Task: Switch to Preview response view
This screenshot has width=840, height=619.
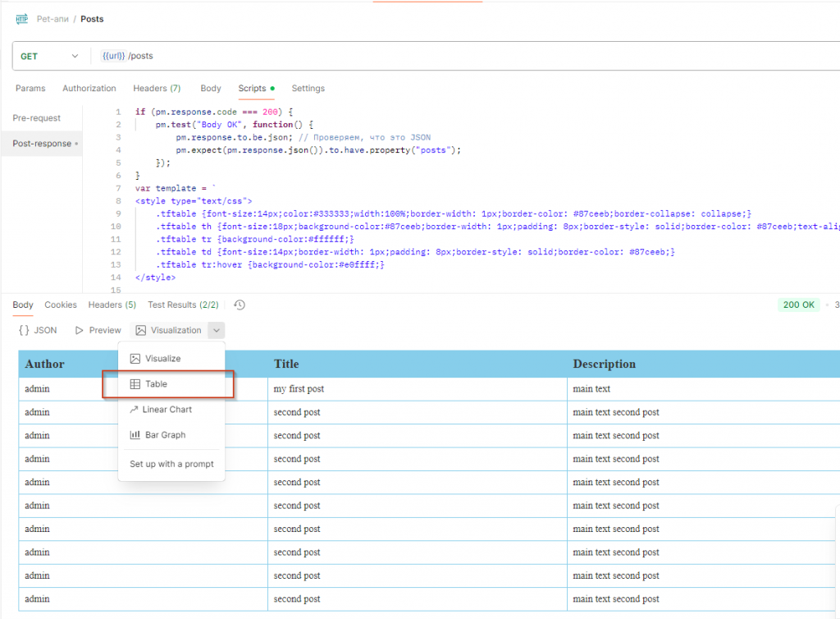Action: tap(98, 330)
